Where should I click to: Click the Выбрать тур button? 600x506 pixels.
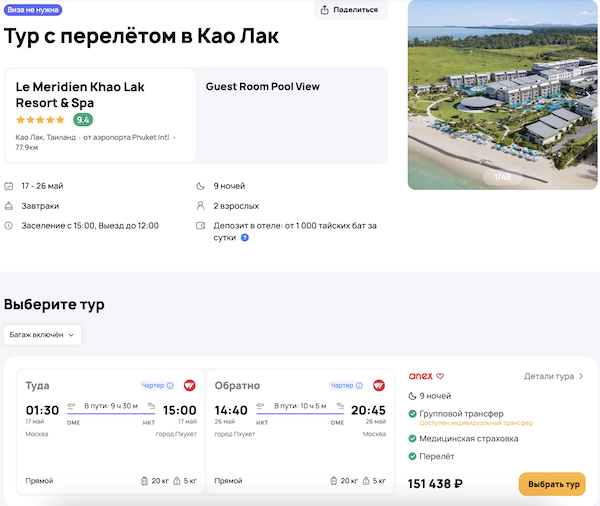coord(552,484)
